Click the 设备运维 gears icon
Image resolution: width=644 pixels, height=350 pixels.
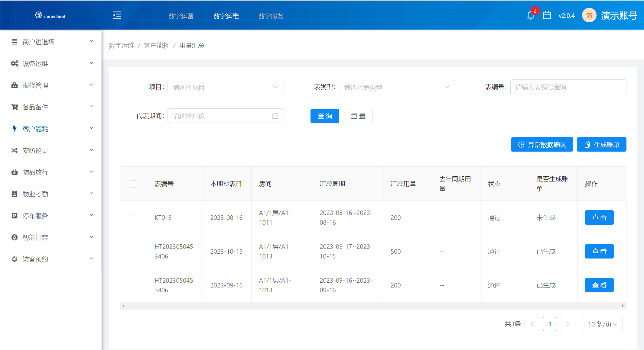(x=14, y=63)
